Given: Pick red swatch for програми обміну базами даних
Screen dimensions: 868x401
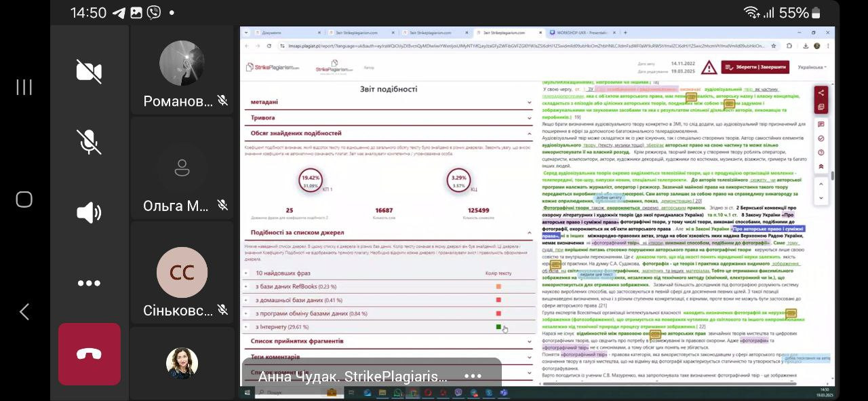Looking at the screenshot, I should pos(498,313).
